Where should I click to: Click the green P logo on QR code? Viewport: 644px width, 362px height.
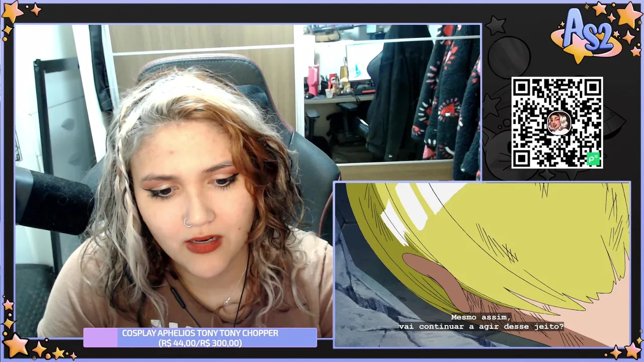click(x=594, y=159)
